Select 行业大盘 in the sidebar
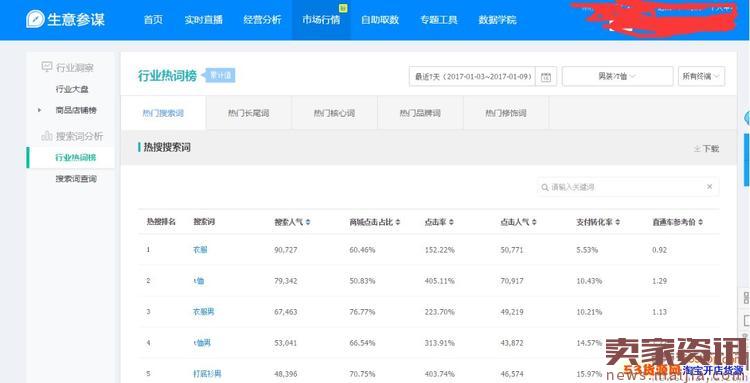 [72, 89]
